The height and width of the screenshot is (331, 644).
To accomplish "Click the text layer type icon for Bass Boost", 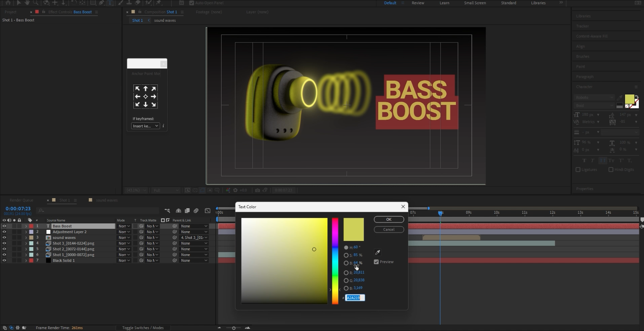I will tap(48, 226).
